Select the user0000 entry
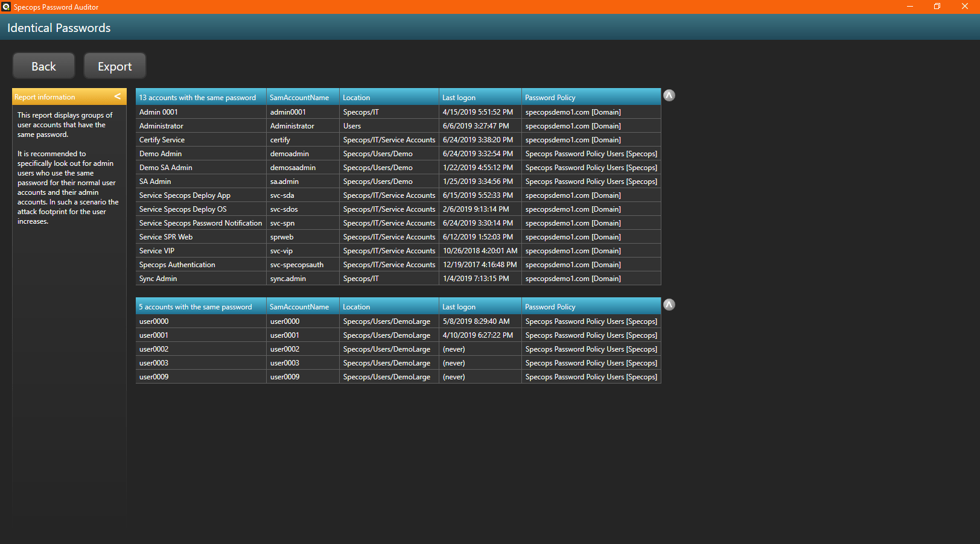Viewport: 980px width, 544px height. (x=154, y=321)
